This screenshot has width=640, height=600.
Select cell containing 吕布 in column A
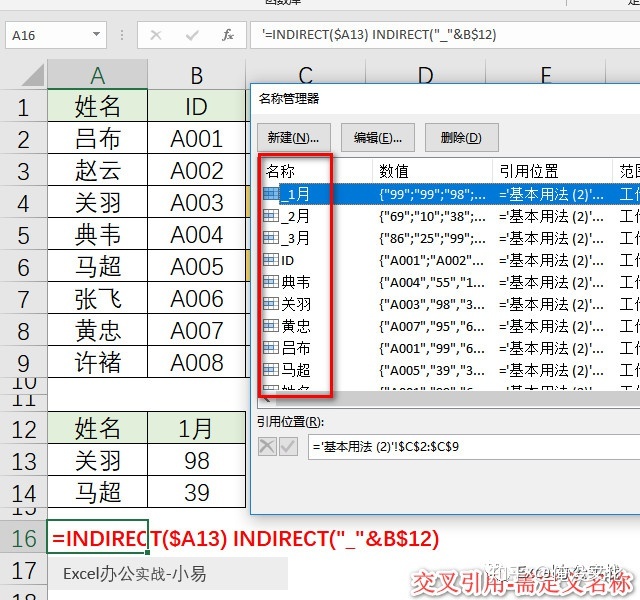tap(98, 138)
